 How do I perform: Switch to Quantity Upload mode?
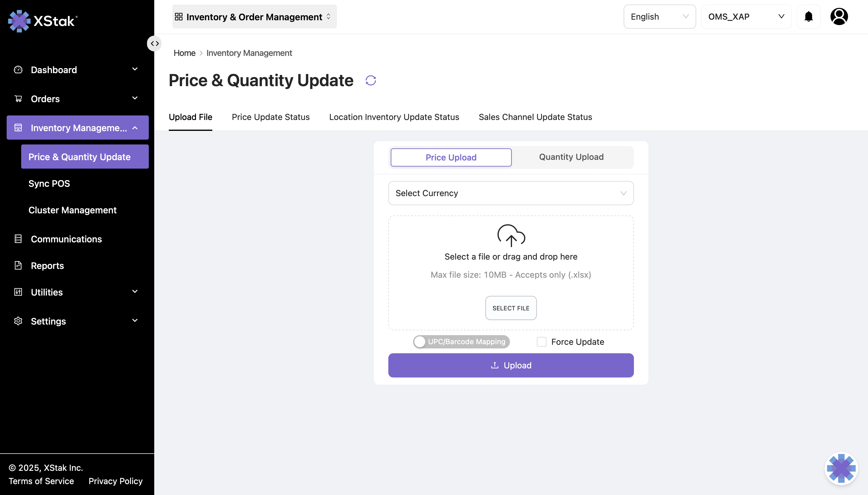571,157
